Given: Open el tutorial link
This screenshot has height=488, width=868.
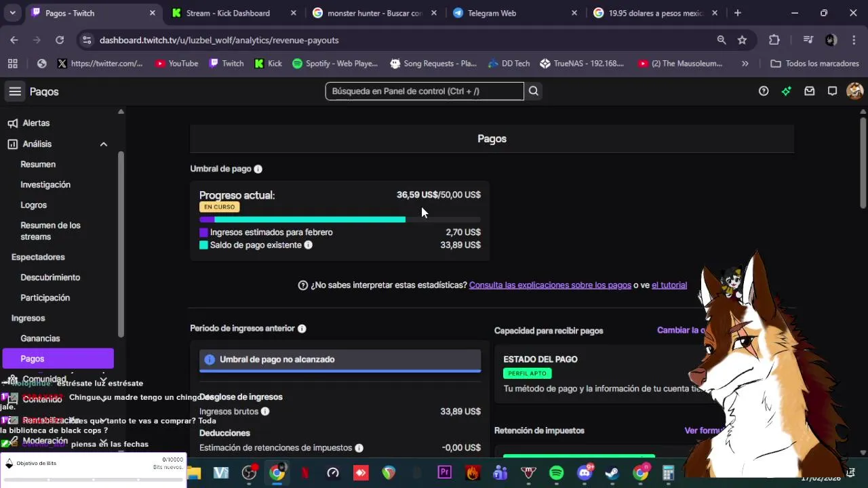Looking at the screenshot, I should point(669,285).
